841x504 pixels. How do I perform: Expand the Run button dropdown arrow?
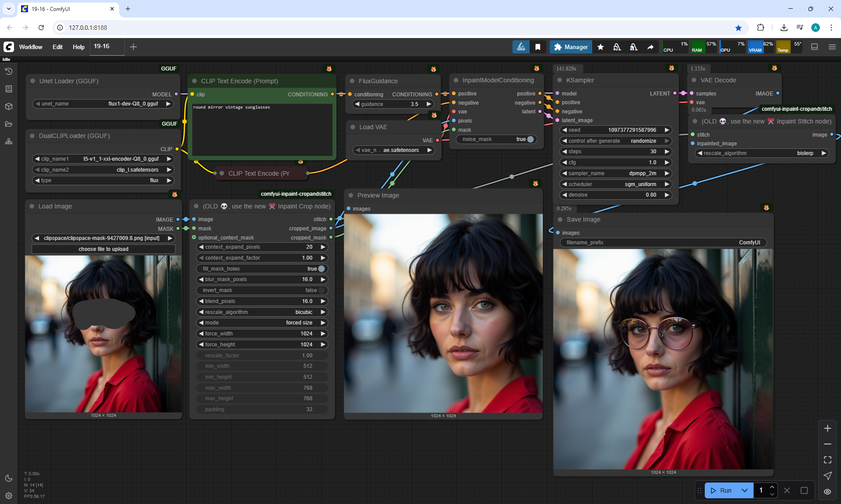point(745,490)
